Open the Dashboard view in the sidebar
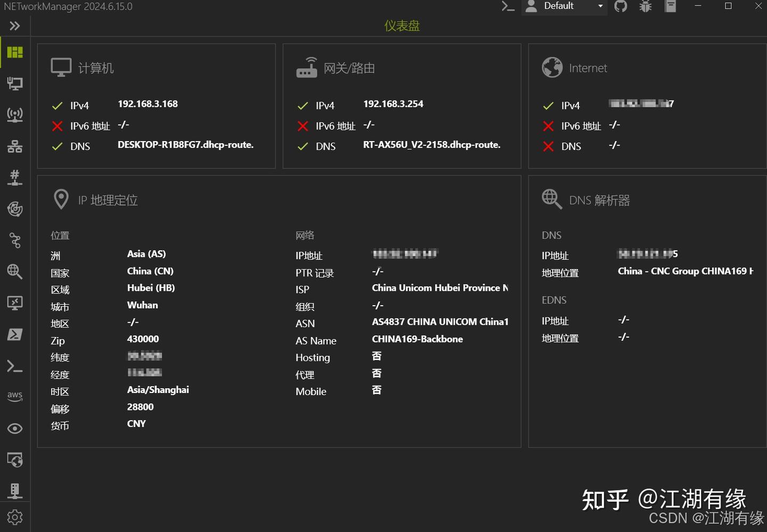This screenshot has width=767, height=532. pos(15,52)
